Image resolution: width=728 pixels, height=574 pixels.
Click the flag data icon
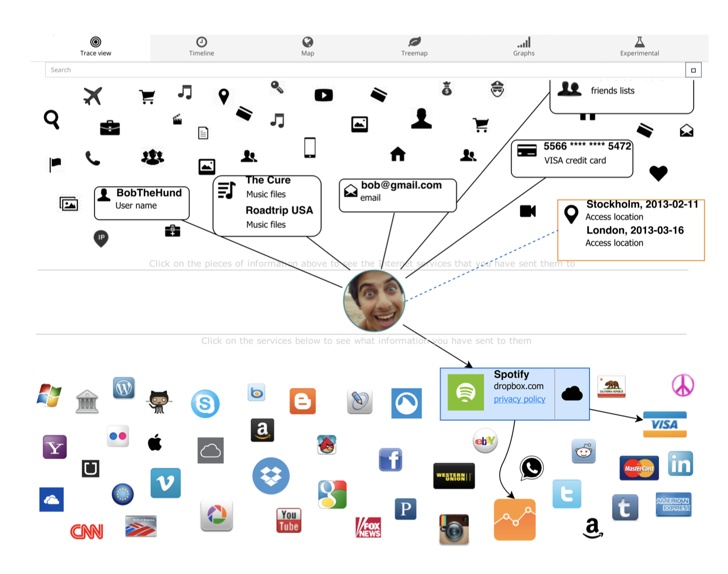[55, 164]
